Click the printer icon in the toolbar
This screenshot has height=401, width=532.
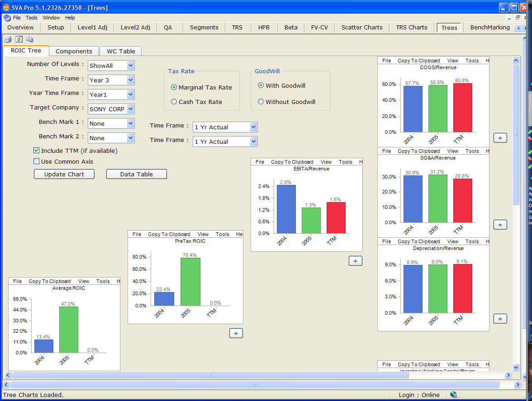pyautogui.click(x=8, y=39)
